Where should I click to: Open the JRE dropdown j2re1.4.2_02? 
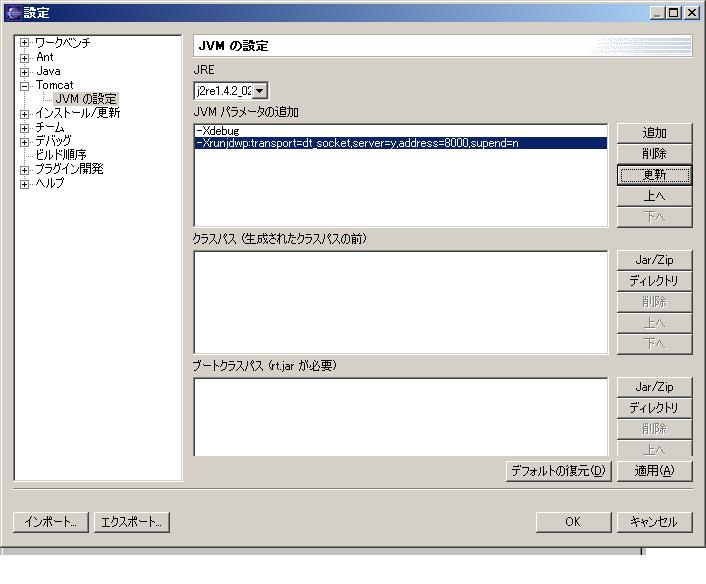pyautogui.click(x=231, y=91)
